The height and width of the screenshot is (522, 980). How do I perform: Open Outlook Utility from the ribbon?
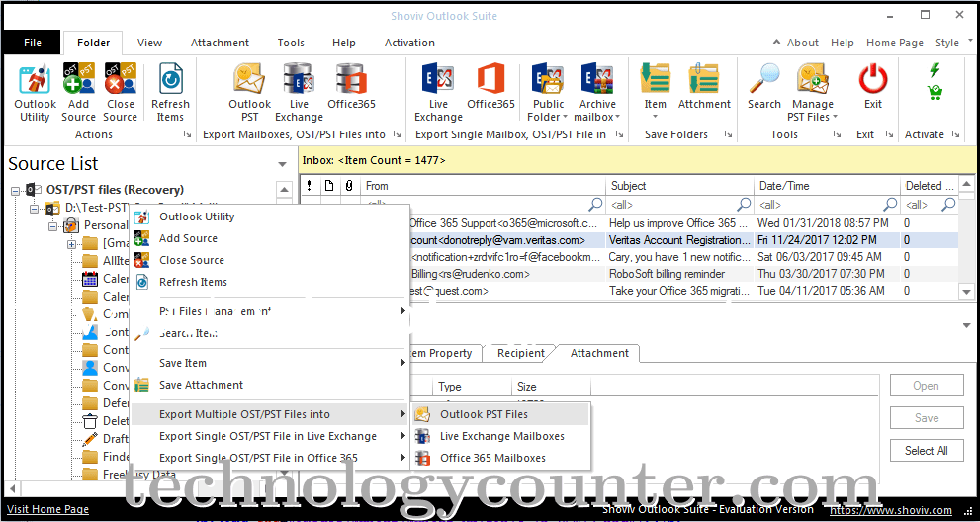35,93
